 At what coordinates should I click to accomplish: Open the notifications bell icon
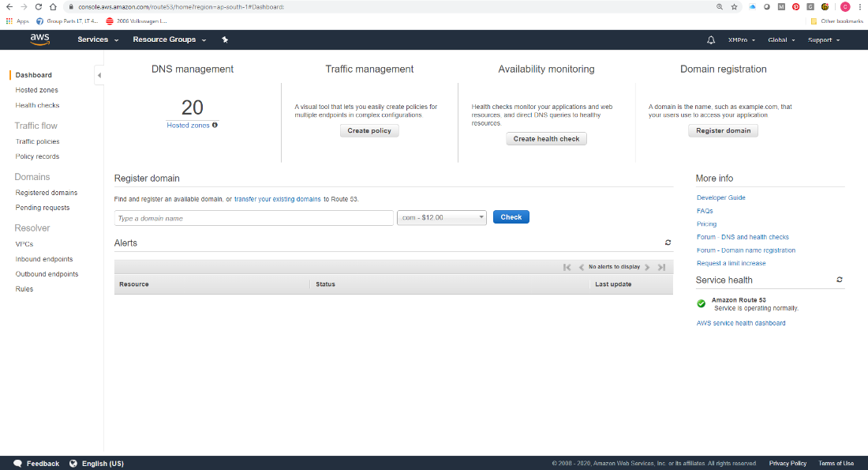(x=711, y=40)
